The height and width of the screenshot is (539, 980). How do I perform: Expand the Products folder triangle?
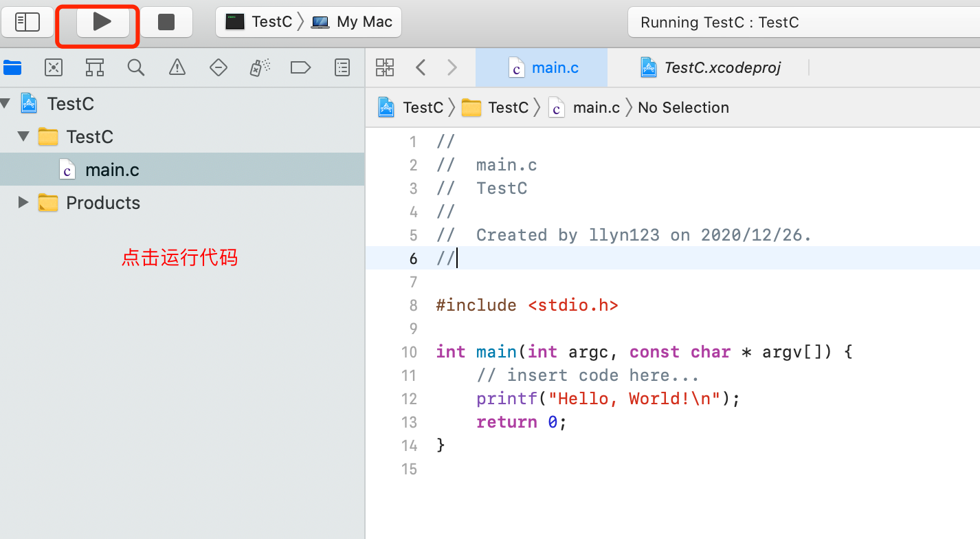[23, 203]
